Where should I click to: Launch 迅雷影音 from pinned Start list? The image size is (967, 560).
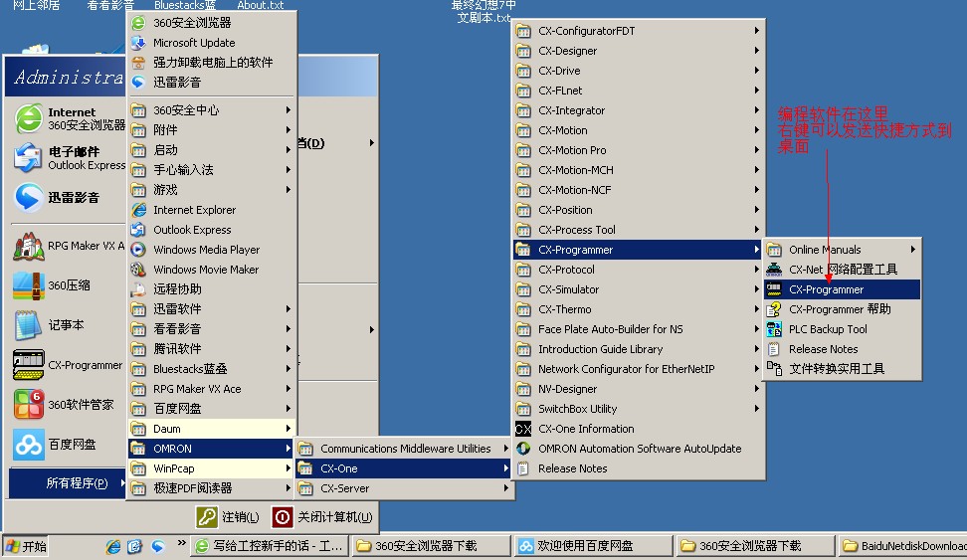[28, 198]
